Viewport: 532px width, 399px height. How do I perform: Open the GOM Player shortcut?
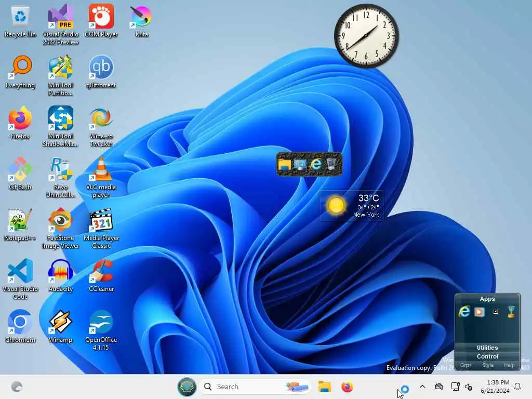101,21
